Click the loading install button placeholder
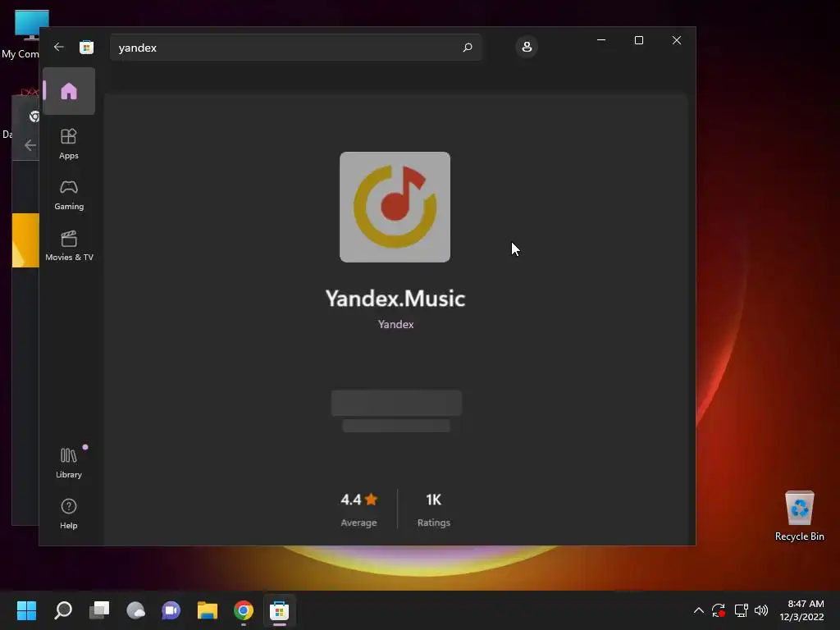 point(396,403)
